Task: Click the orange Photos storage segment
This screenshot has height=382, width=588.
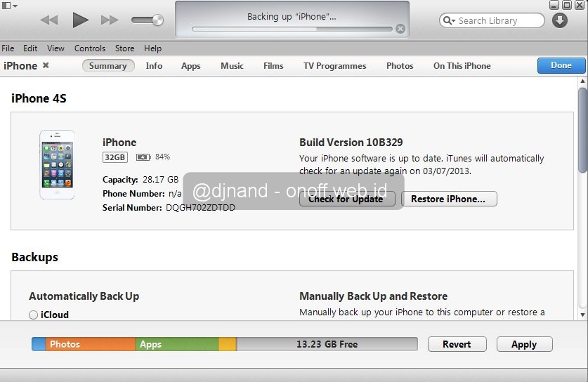Action: coord(91,344)
